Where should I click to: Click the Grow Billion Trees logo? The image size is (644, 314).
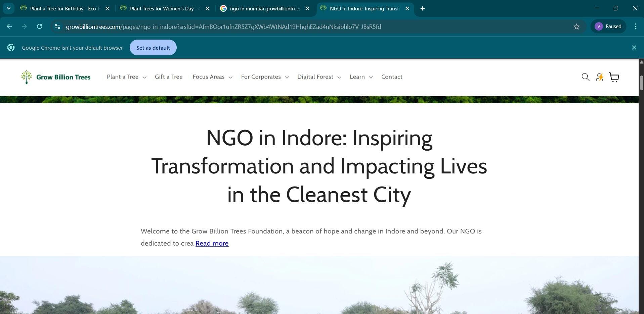pos(56,77)
